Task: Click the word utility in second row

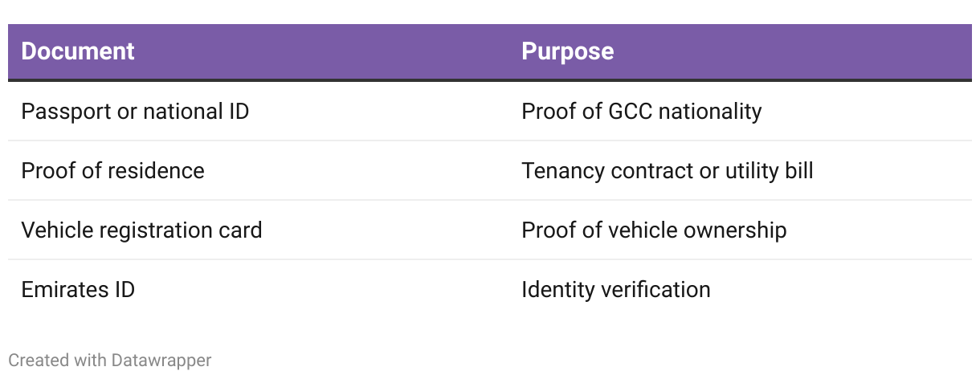Action: [742, 170]
